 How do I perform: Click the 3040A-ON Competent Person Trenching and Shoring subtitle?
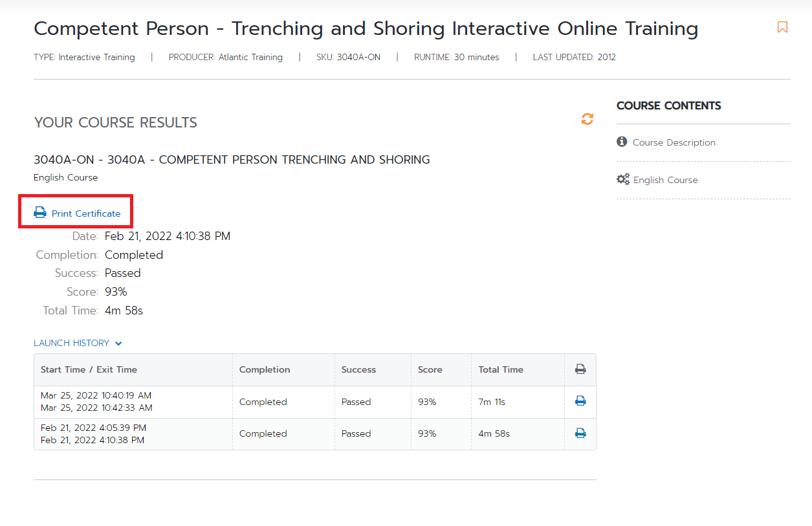tap(232, 159)
